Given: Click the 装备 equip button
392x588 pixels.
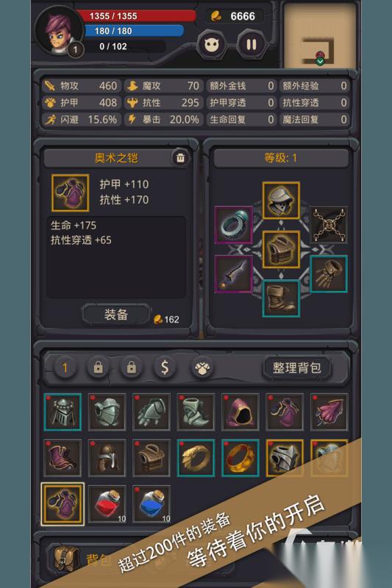Looking at the screenshot, I should pos(116,315).
